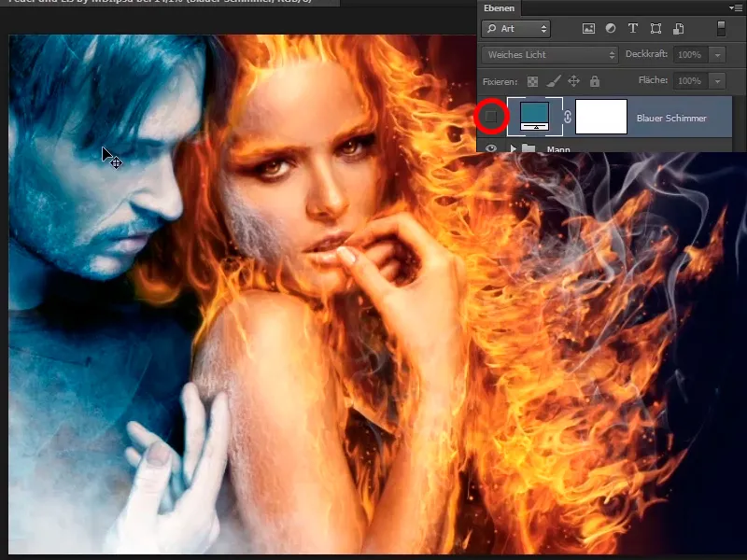Click the link icon between thumbnail and mask

click(567, 118)
